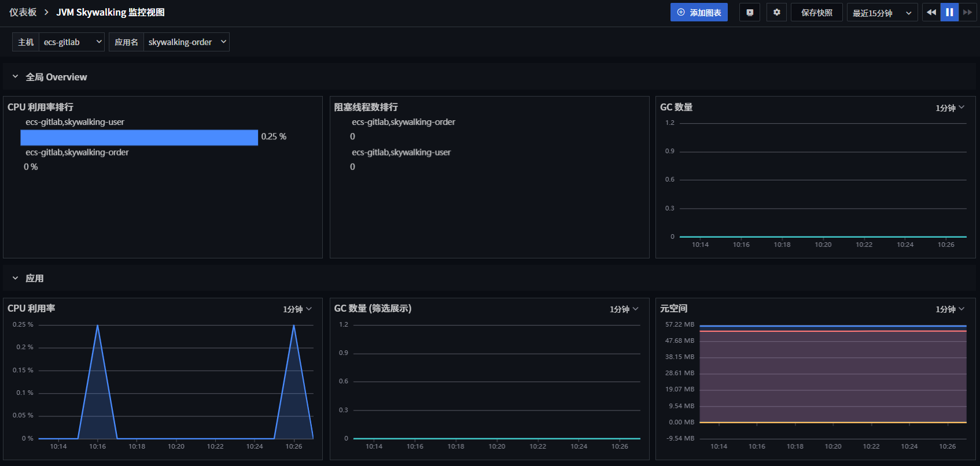Open dashboard settings gear icon
The width and height of the screenshot is (980, 466).
[x=776, y=12]
